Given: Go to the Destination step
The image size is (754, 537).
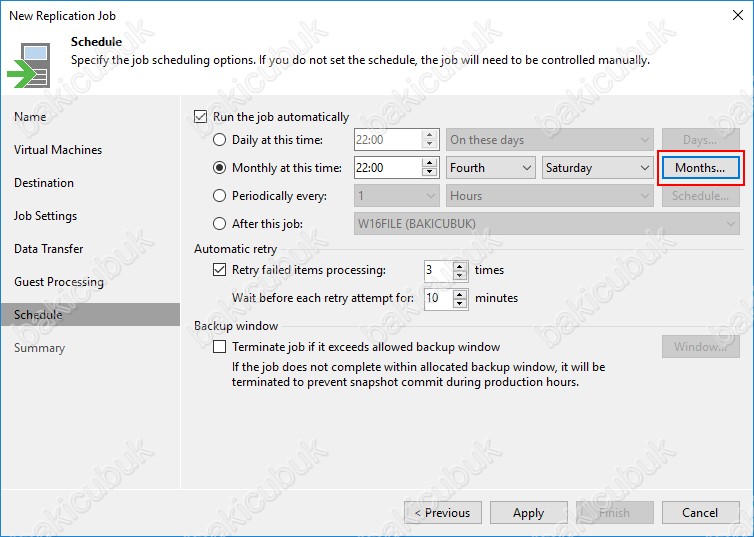Looking at the screenshot, I should [44, 183].
